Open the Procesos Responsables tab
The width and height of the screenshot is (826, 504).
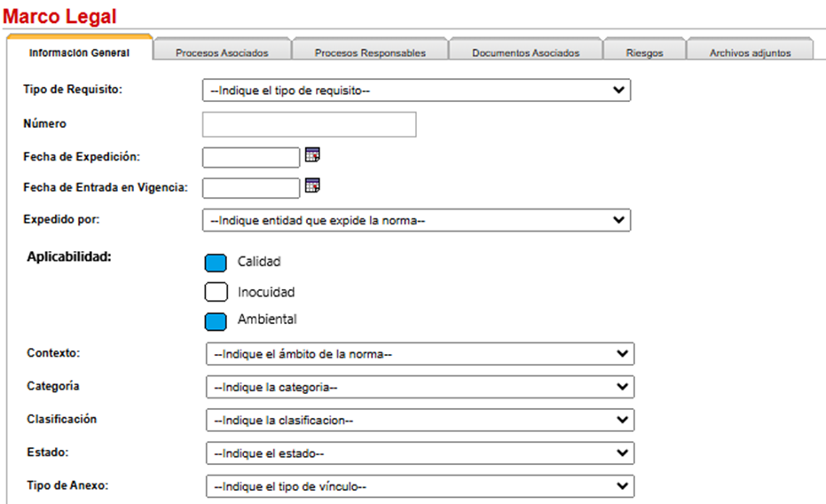tap(370, 50)
